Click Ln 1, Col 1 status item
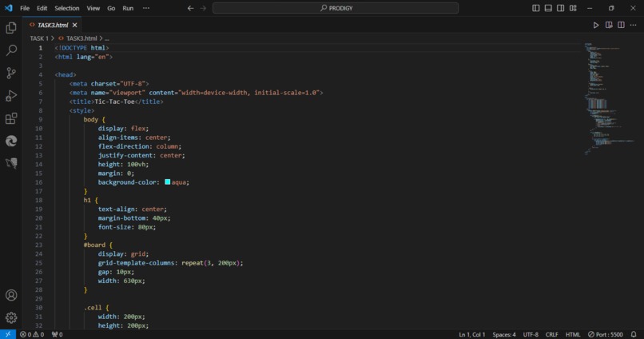 coord(472,334)
